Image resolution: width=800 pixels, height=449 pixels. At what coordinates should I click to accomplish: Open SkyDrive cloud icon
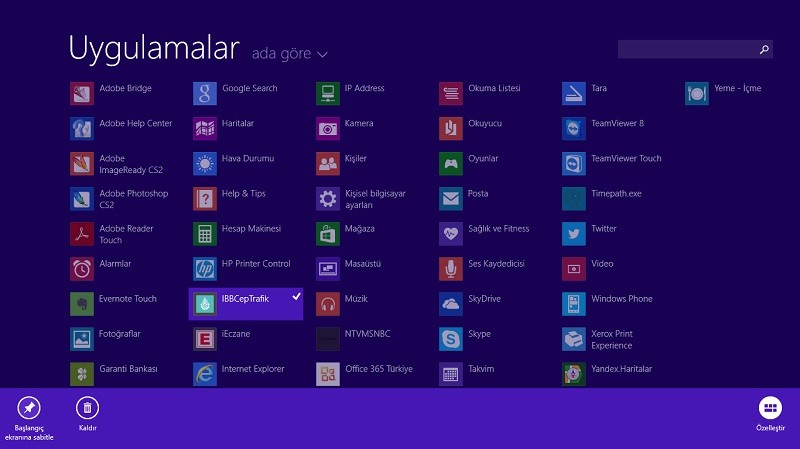coord(451,304)
